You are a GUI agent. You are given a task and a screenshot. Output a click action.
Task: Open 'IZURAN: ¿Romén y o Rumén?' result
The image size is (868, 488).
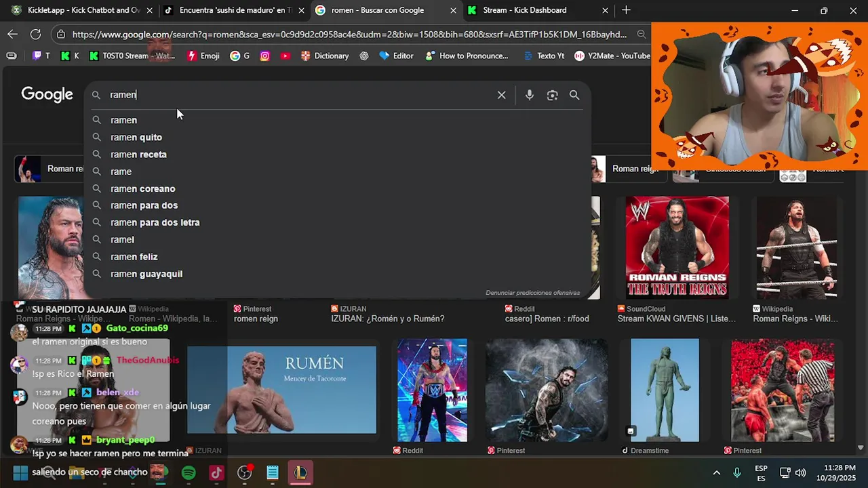tap(388, 319)
